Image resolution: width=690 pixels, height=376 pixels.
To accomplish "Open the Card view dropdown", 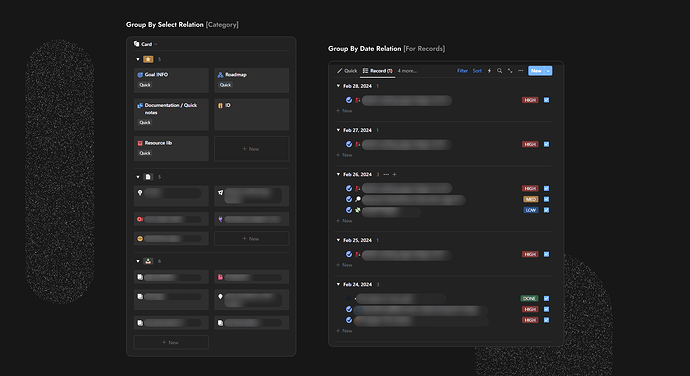I will 146,44.
